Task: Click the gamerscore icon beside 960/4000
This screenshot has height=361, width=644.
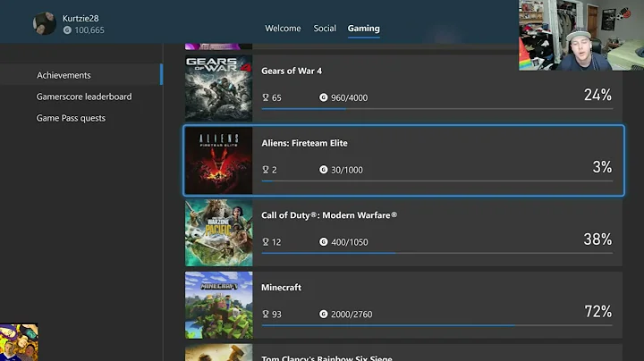Action: pos(324,97)
